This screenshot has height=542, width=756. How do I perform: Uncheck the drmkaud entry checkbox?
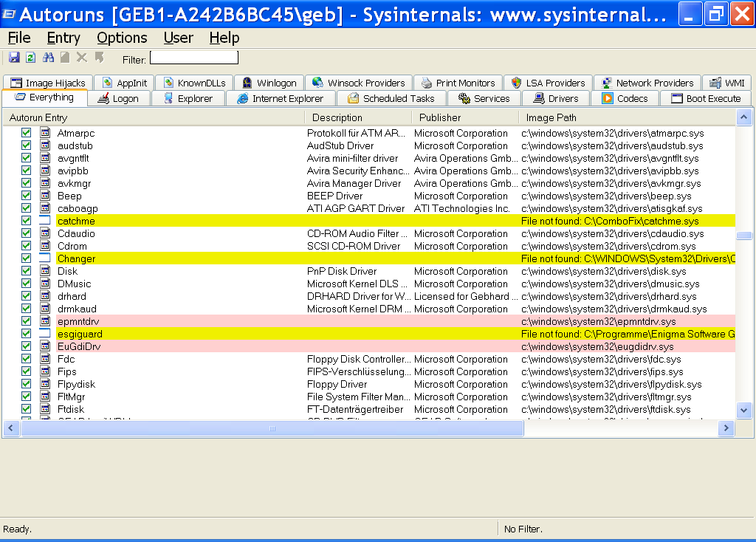coord(26,308)
